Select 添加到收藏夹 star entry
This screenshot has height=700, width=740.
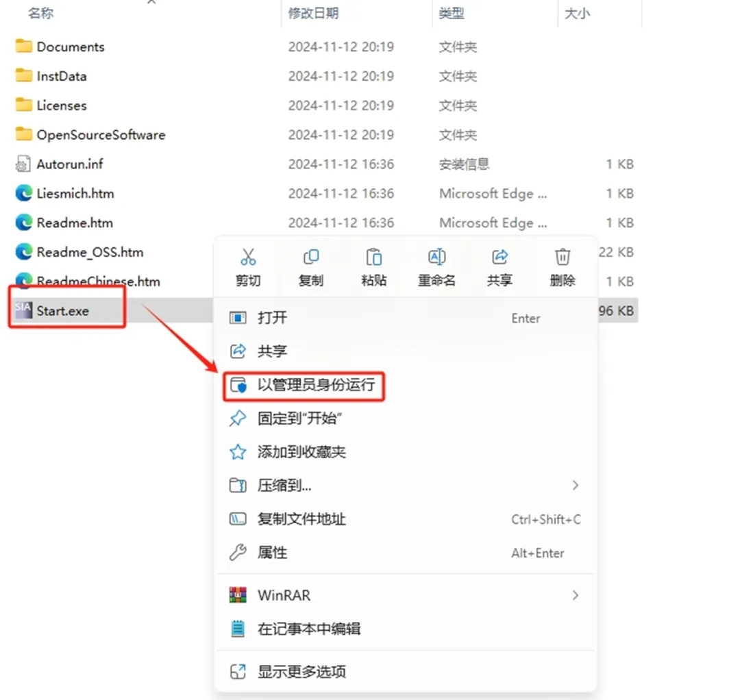pyautogui.click(x=406, y=452)
